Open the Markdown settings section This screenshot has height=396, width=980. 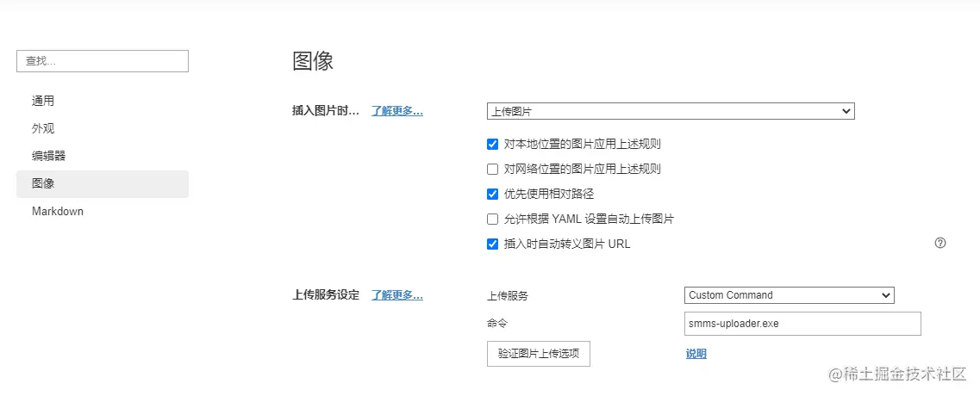point(103,211)
